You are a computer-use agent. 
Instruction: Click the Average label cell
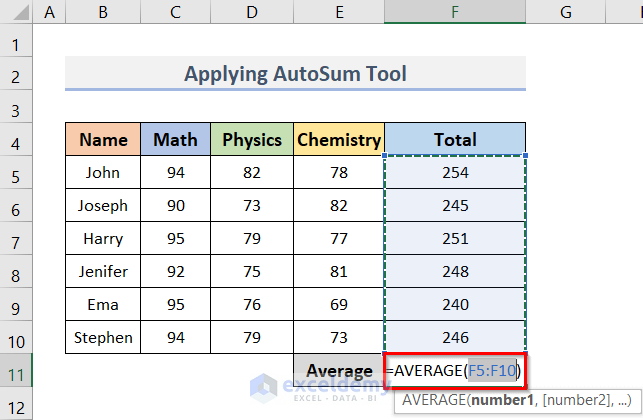pyautogui.click(x=339, y=371)
